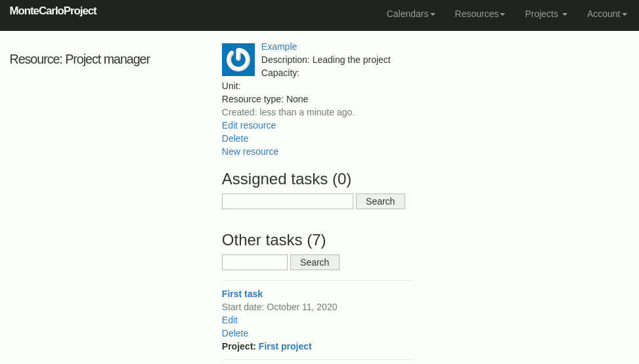This screenshot has height=364, width=639.
Task: Focus the Assigned tasks search field
Action: pyautogui.click(x=287, y=201)
